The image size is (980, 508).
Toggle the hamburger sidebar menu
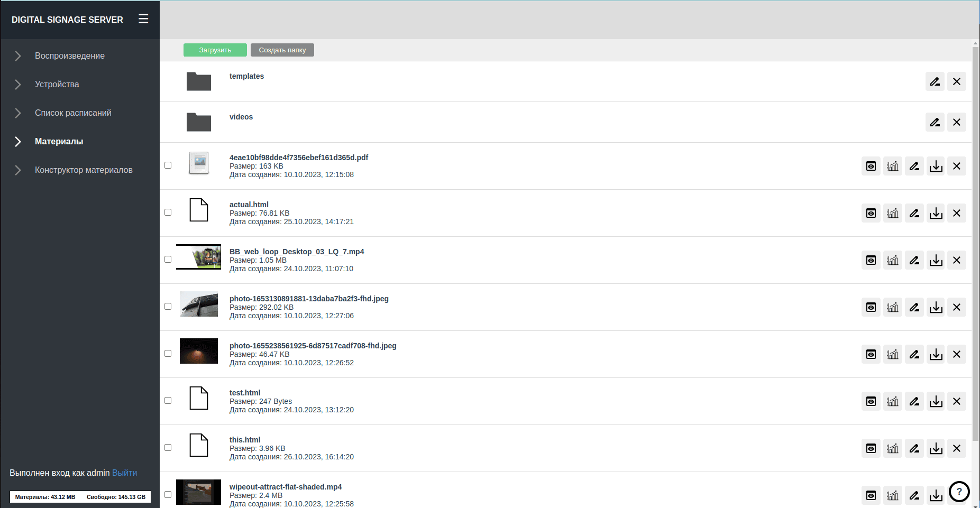[143, 19]
